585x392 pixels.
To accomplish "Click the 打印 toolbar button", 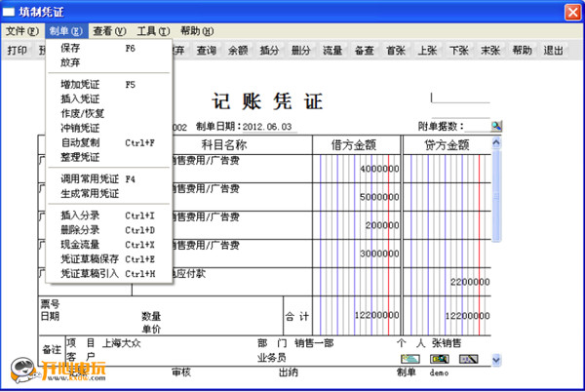I will (18, 51).
